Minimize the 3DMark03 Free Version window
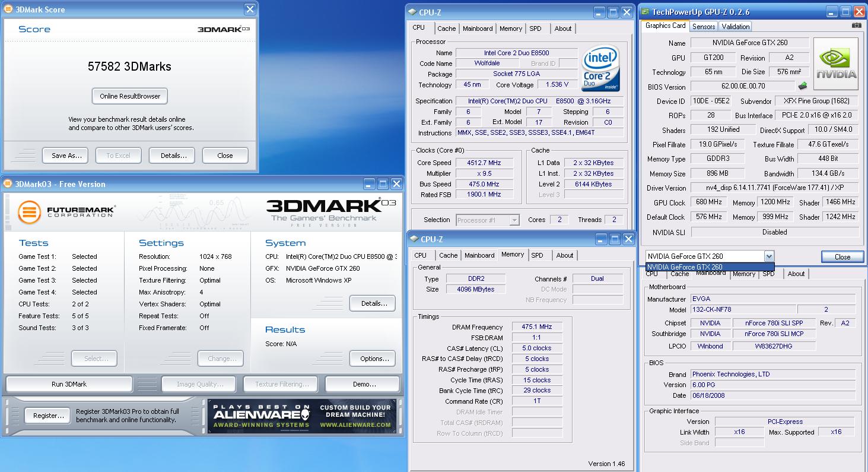The image size is (868, 472). (369, 184)
